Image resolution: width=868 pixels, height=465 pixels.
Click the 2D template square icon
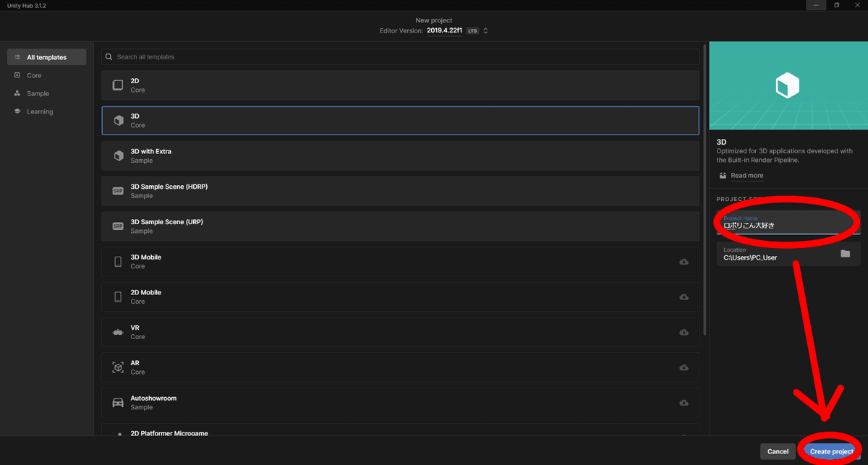point(118,85)
